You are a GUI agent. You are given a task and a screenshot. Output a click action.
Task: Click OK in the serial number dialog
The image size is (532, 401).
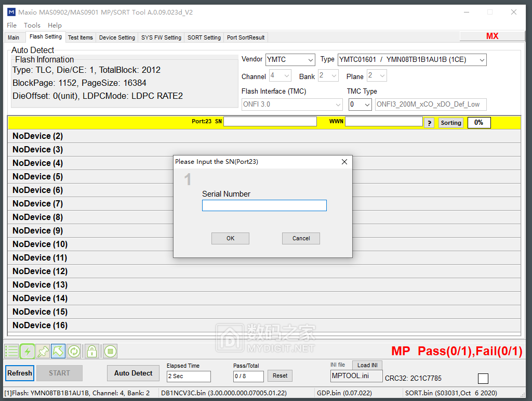click(230, 238)
